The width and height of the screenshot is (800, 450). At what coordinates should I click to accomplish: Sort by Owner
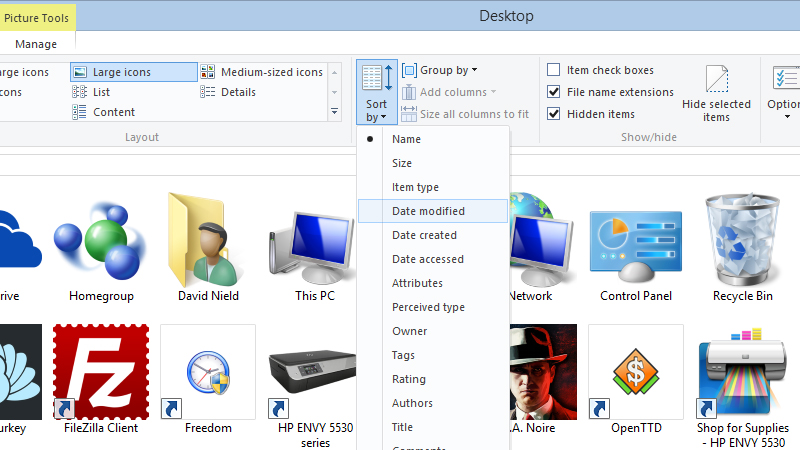(x=433, y=331)
